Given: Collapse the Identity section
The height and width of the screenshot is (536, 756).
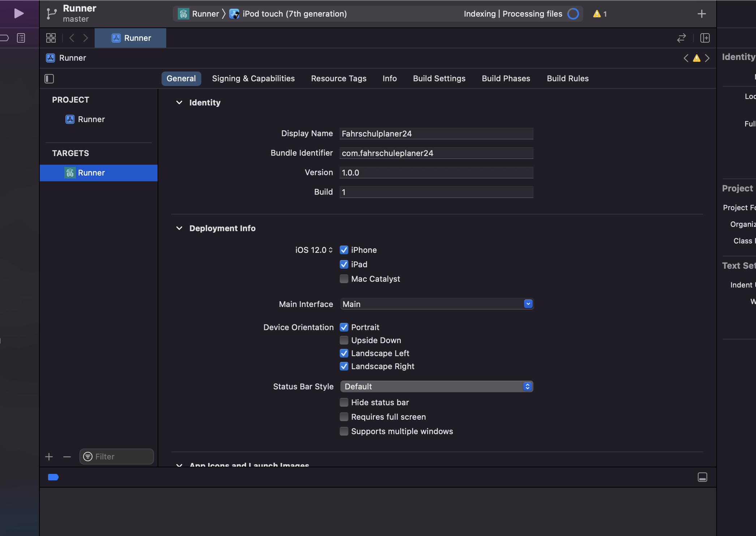Looking at the screenshot, I should pyautogui.click(x=179, y=103).
